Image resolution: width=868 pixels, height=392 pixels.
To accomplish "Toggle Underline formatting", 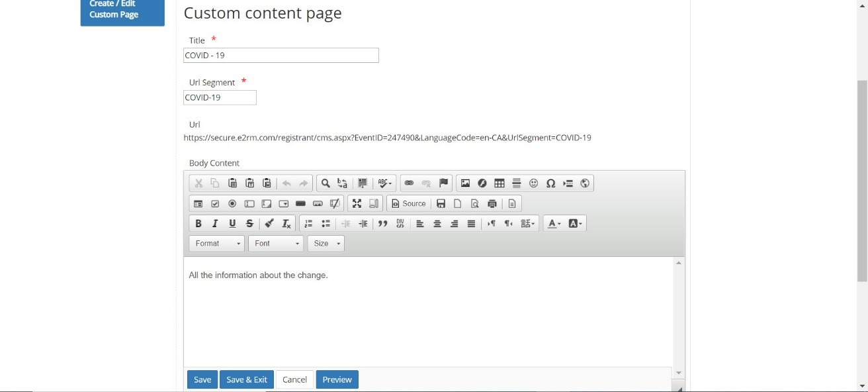I will (x=232, y=223).
